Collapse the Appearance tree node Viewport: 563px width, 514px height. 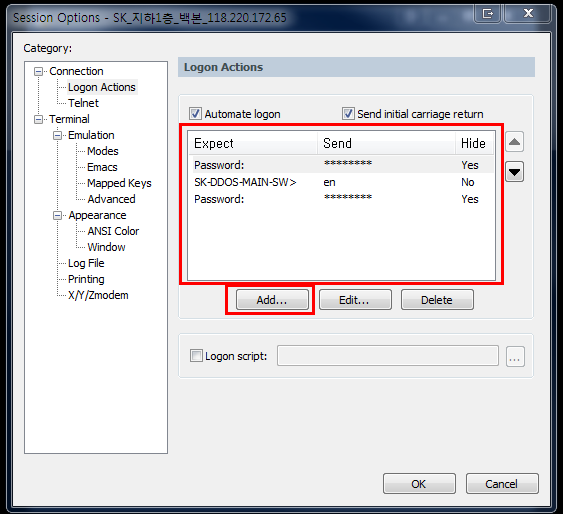tap(57, 216)
